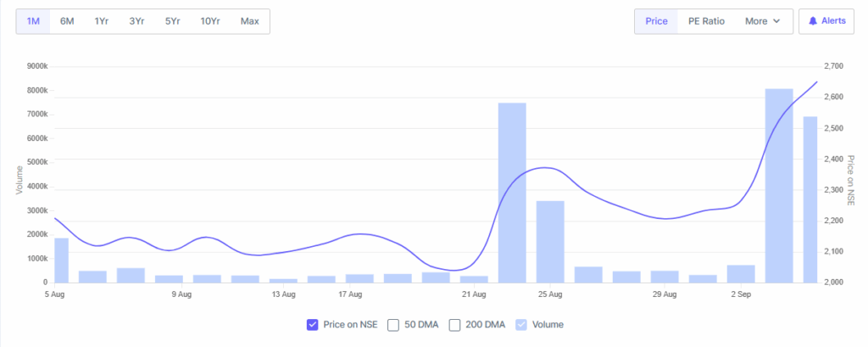The height and width of the screenshot is (347, 868).
Task: Select the 1M time range tab
Action: (x=33, y=21)
